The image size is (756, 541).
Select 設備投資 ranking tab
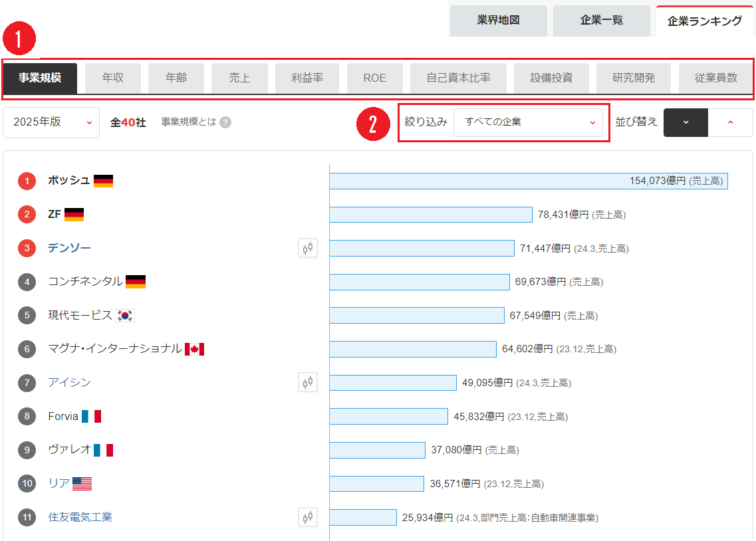(x=552, y=78)
